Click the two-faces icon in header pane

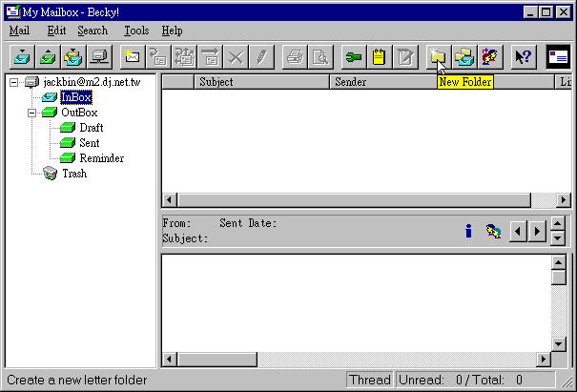pyautogui.click(x=493, y=231)
